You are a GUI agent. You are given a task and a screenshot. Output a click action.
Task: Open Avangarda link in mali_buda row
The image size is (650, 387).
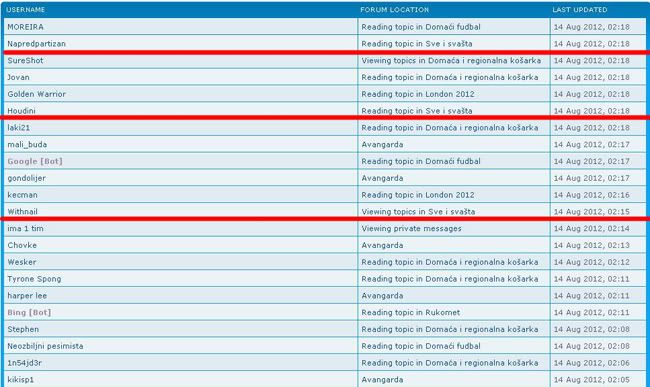382,145
